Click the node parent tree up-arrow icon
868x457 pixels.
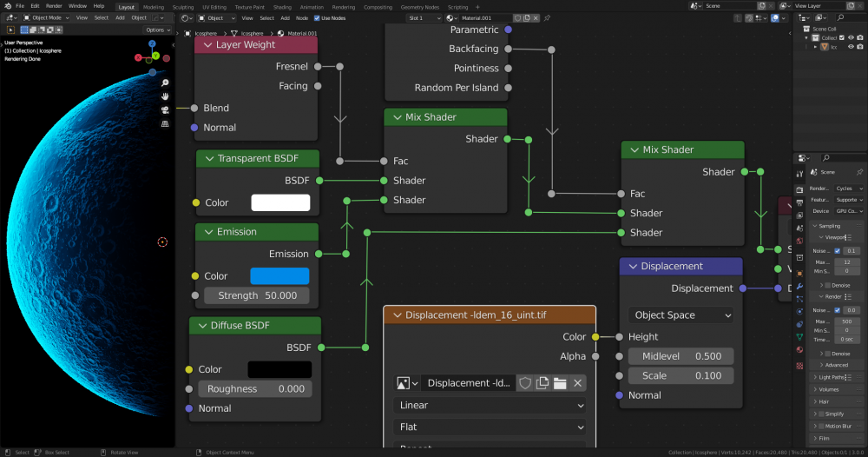(x=738, y=18)
